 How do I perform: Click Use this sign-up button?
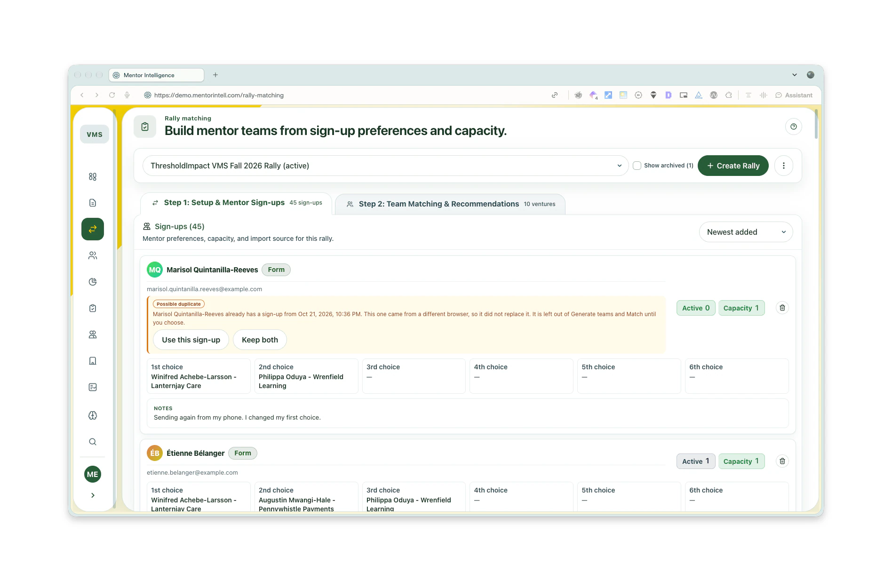point(191,340)
